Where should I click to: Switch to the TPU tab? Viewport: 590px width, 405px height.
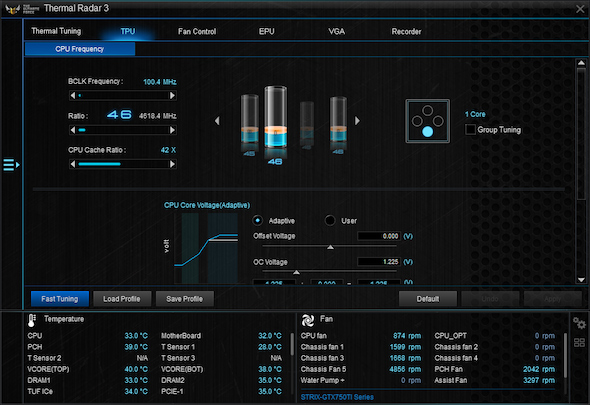(x=128, y=31)
